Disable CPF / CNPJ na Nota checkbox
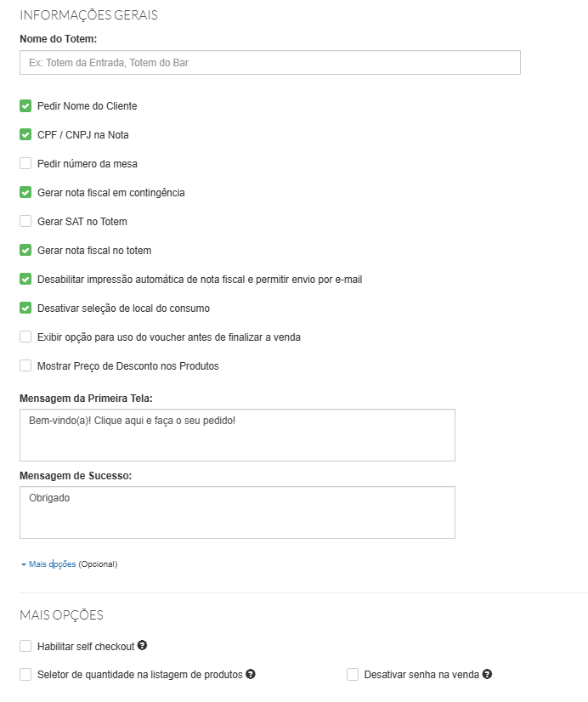 tap(25, 135)
